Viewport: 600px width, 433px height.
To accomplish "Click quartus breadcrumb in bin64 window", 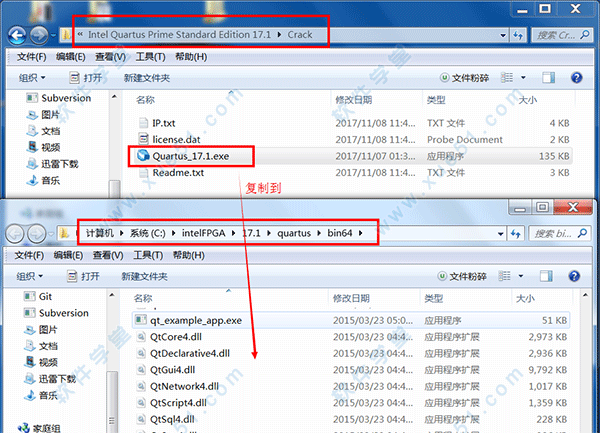I will point(294,233).
